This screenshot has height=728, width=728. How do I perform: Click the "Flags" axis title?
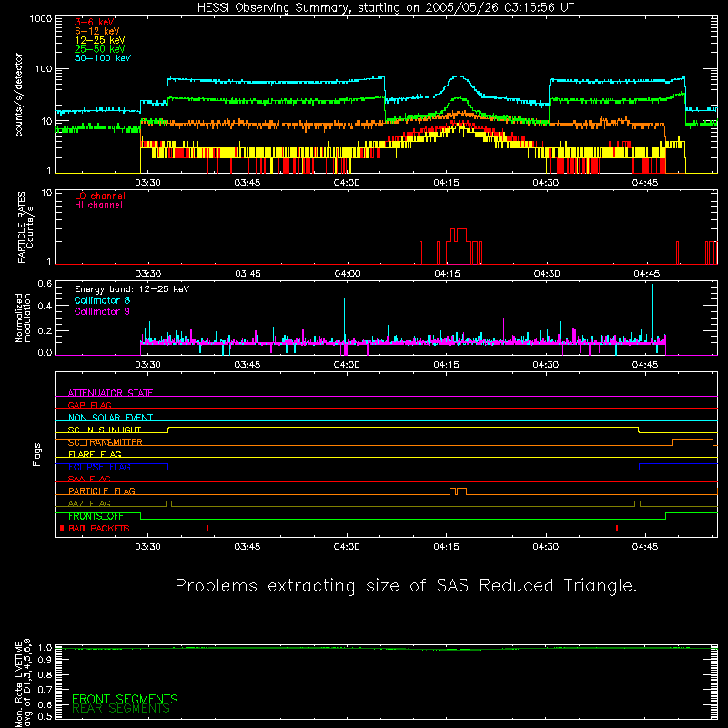point(36,454)
